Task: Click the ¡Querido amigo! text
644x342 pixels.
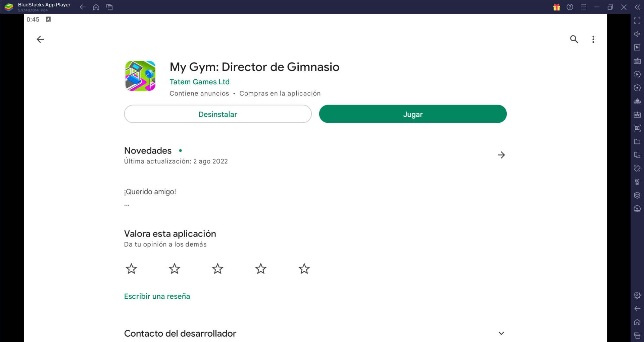Action: tap(150, 192)
